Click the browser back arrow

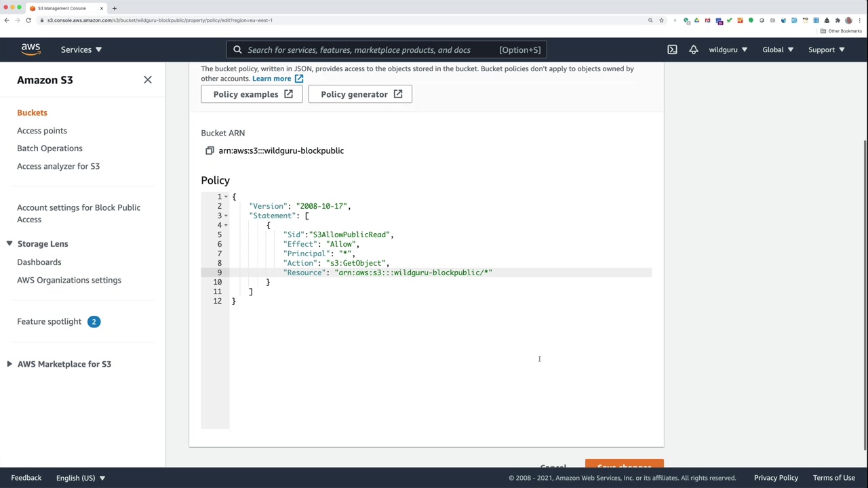click(7, 20)
